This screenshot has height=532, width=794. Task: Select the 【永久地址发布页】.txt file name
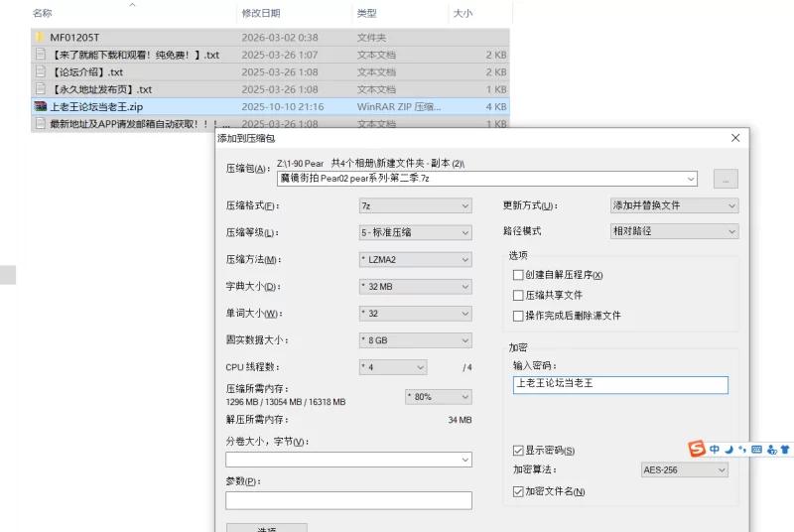[101, 89]
